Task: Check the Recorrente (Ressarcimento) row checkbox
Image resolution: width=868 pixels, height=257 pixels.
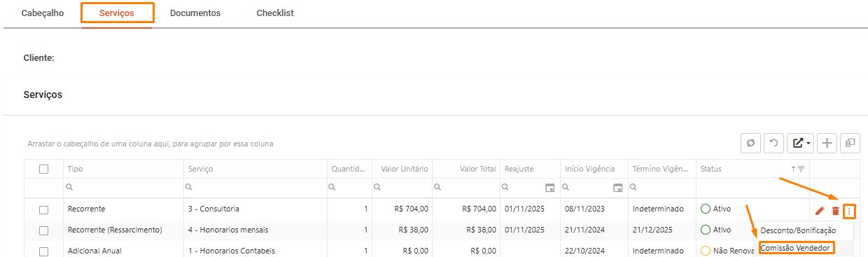Action: click(43, 230)
